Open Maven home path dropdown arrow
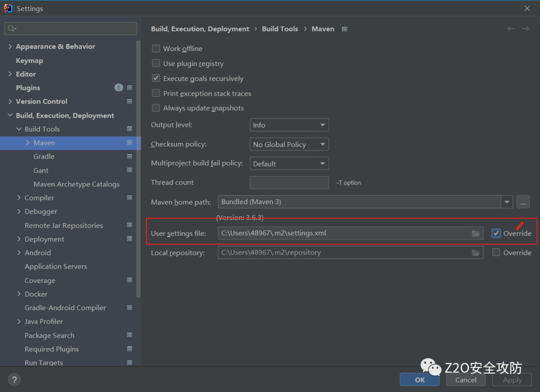Viewport: 540px width, 392px height. (x=507, y=202)
